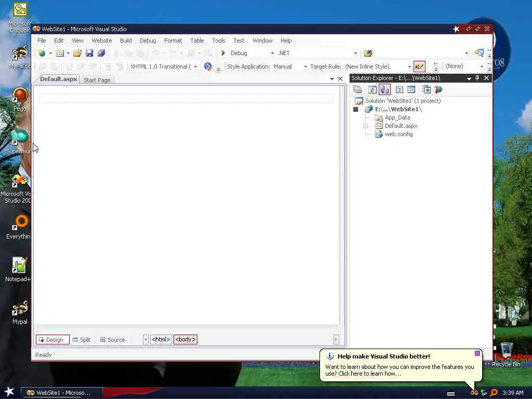Switch to the Split view
The image size is (532, 399).
click(82, 340)
